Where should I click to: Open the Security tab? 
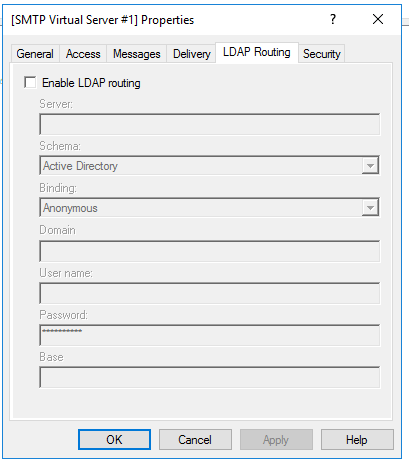pos(322,54)
